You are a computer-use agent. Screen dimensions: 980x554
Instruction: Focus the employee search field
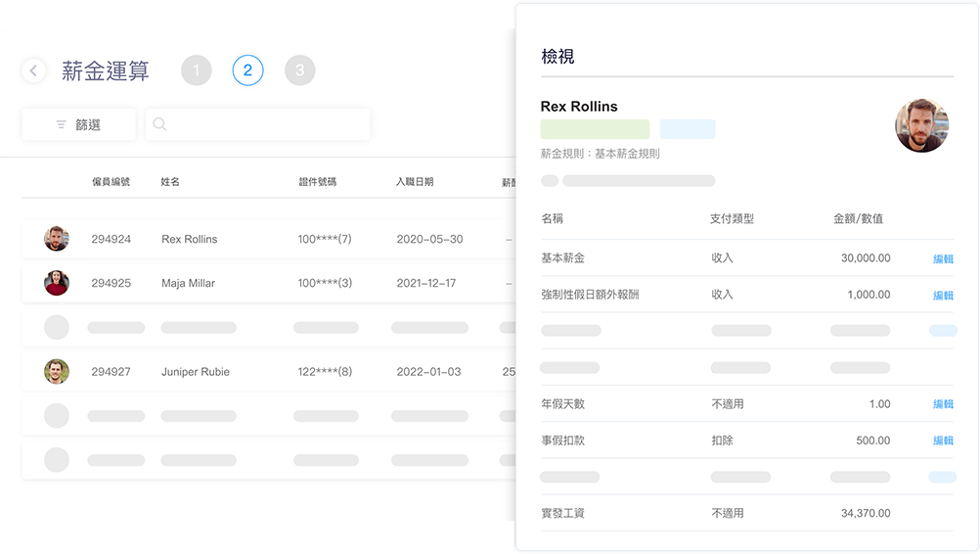(257, 124)
